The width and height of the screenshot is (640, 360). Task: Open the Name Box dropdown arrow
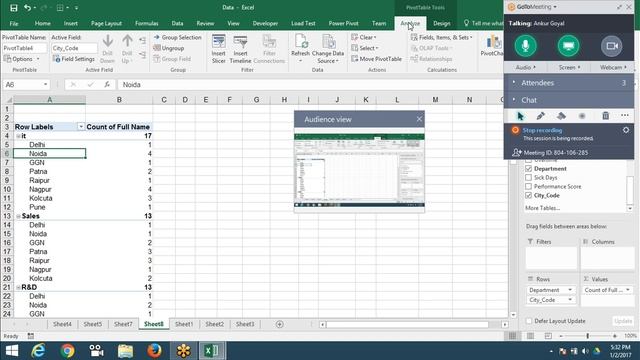(x=45, y=84)
